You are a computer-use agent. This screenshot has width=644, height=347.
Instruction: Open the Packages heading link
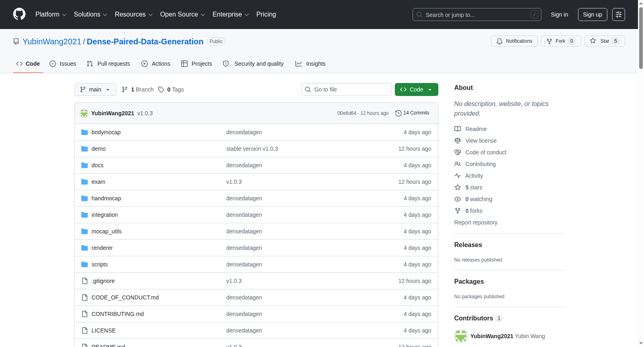click(469, 281)
